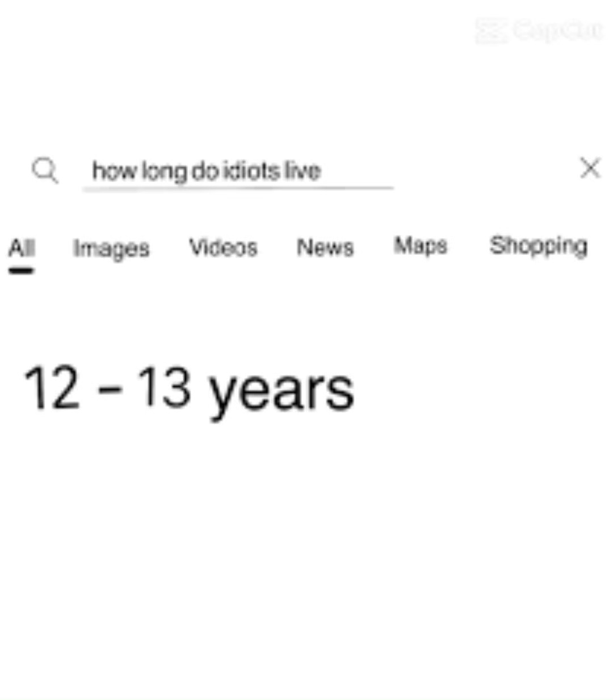Click the active underline beneath All
The image size is (613, 700).
point(21,271)
